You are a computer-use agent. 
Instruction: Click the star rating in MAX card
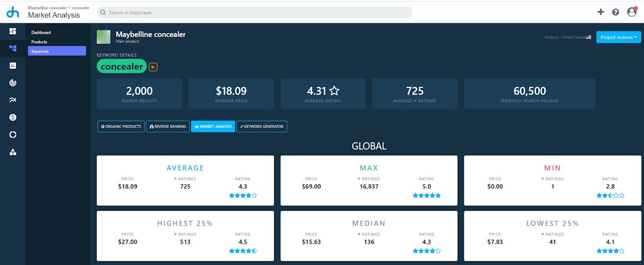pyautogui.click(x=427, y=196)
